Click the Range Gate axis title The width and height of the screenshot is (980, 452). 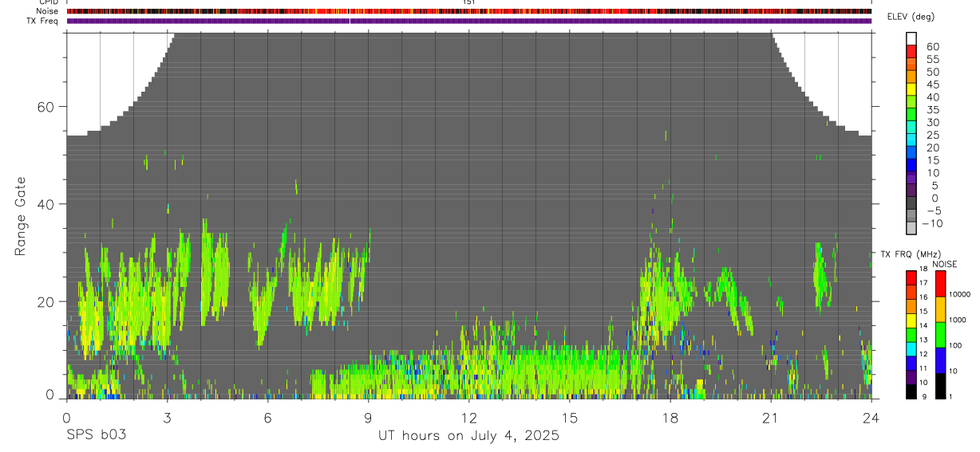(x=20, y=216)
